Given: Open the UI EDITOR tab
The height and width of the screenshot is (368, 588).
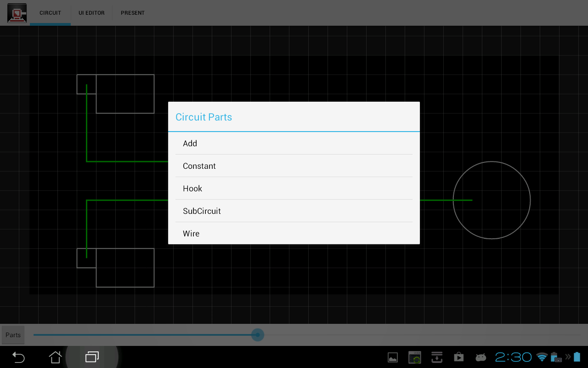Looking at the screenshot, I should click(x=91, y=13).
